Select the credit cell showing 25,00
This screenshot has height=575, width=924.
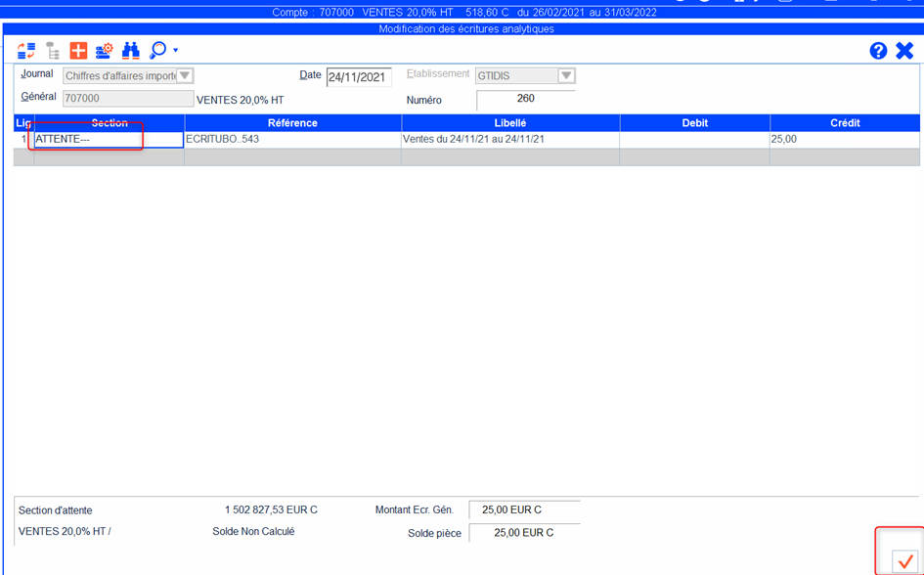844,140
